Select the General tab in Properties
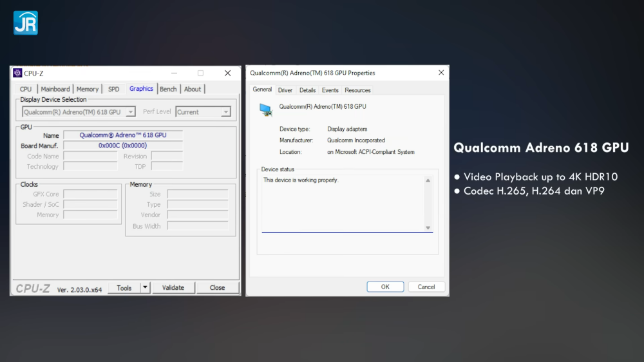Viewport: 644px width, 362px height. click(x=262, y=90)
